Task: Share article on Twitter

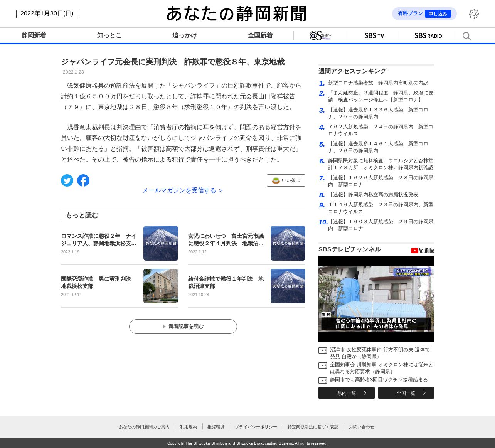Action: point(67,180)
